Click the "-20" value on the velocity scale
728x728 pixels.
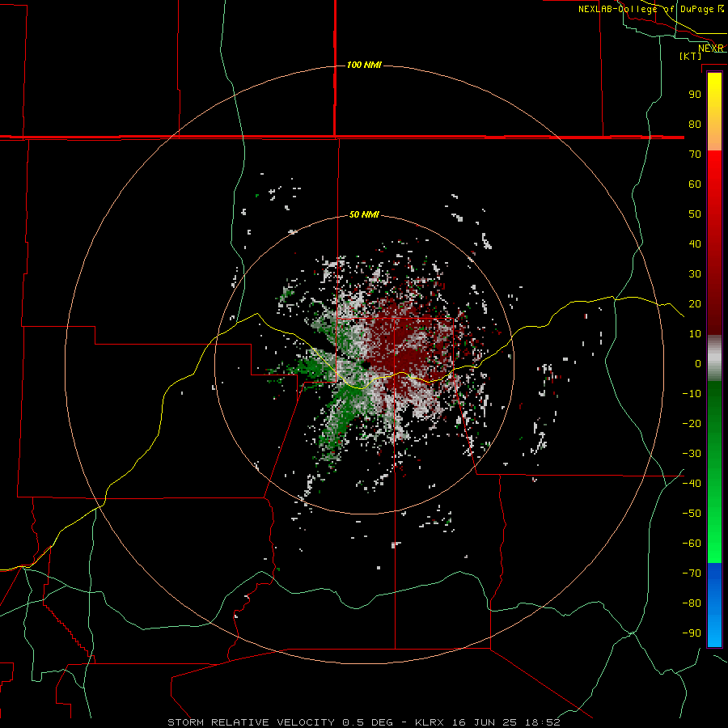pyautogui.click(x=692, y=423)
